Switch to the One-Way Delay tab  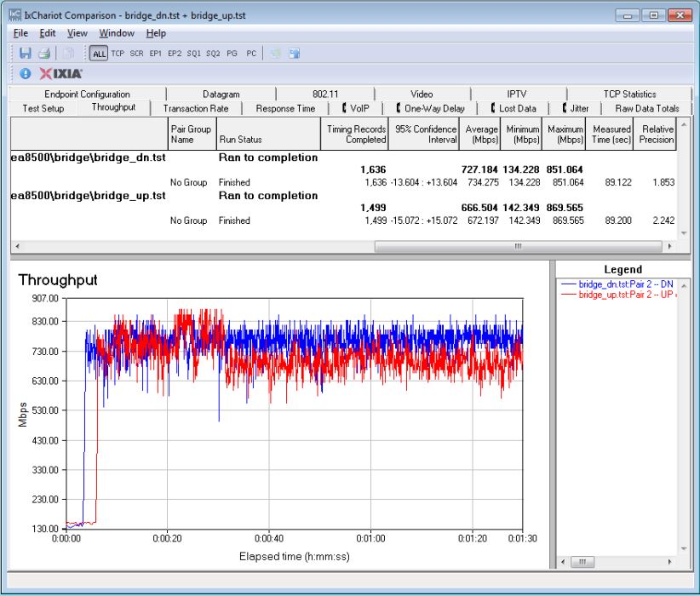(x=430, y=108)
